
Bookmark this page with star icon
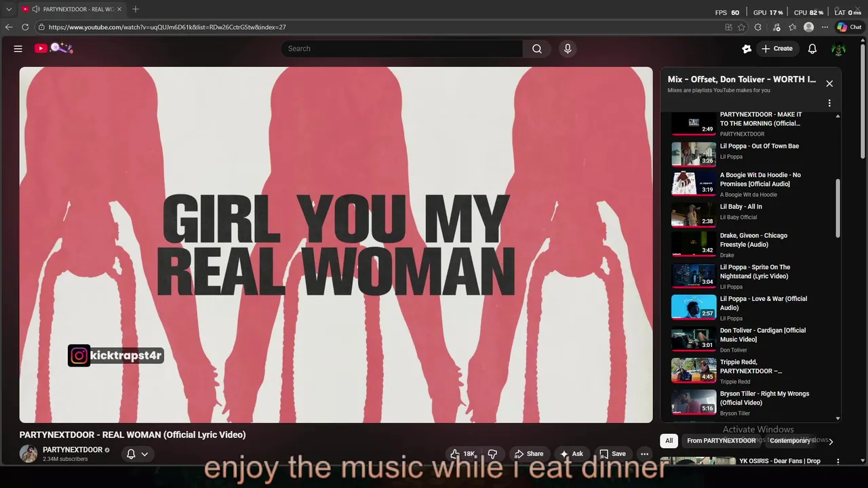[741, 27]
